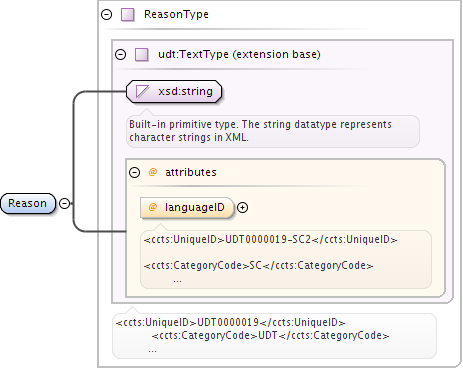Select the Reason element node
Screen dimensions: 463x369
[28, 203]
